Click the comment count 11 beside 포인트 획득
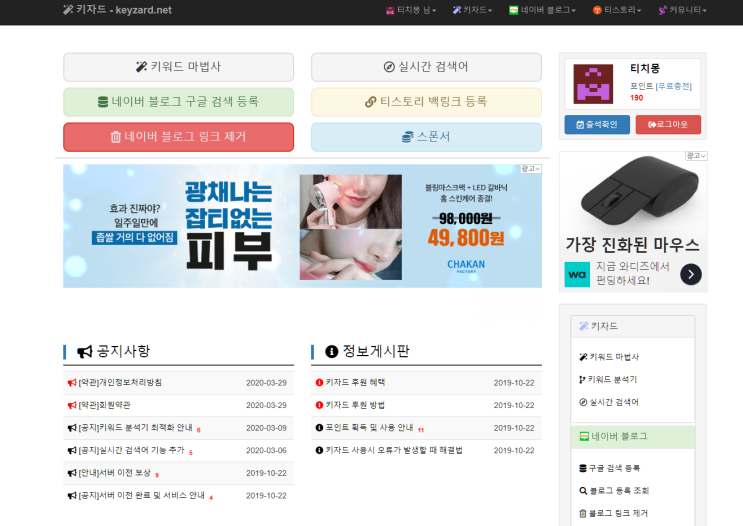This screenshot has width=743, height=526. [x=421, y=430]
